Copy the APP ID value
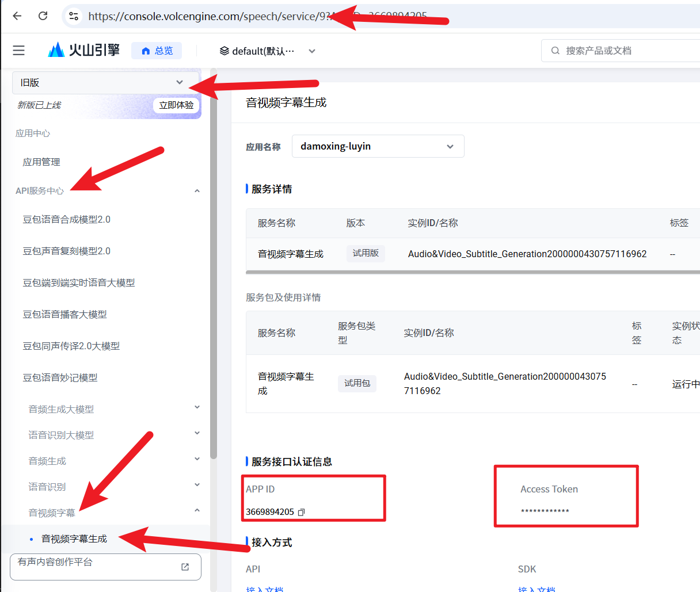Viewport: 700px width, 592px height. (301, 512)
